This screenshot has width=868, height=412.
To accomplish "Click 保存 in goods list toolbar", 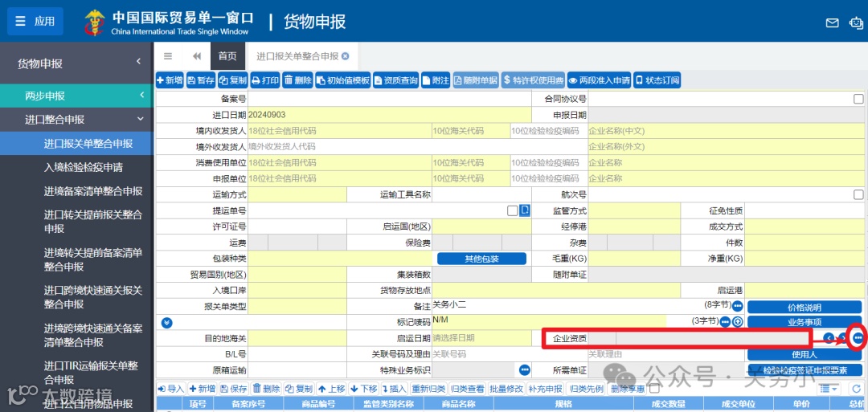I will [234, 389].
